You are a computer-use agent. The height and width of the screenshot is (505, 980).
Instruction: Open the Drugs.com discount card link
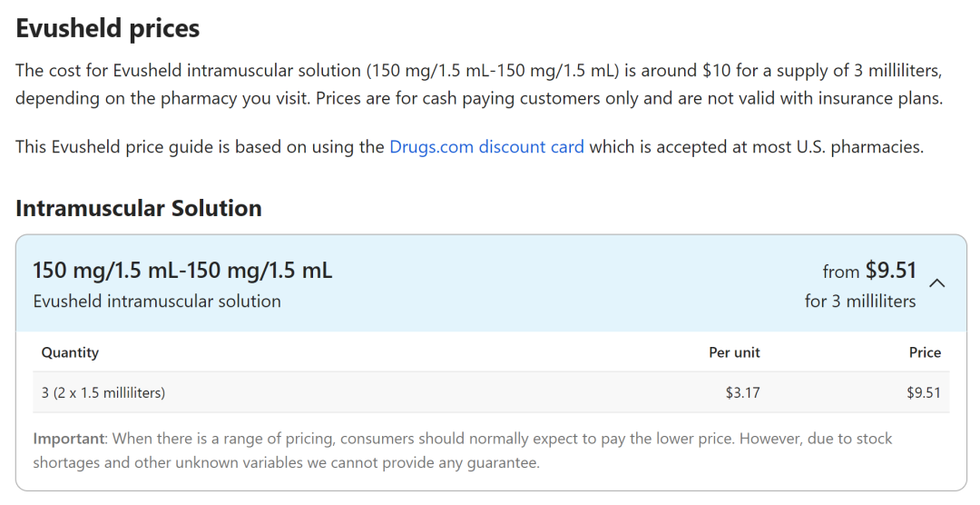(x=486, y=146)
